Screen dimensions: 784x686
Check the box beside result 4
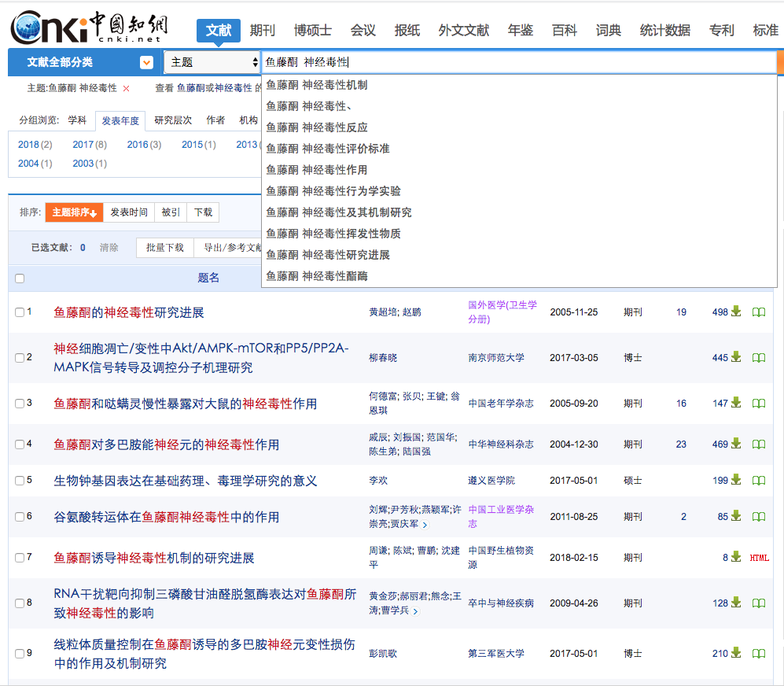coord(20,444)
